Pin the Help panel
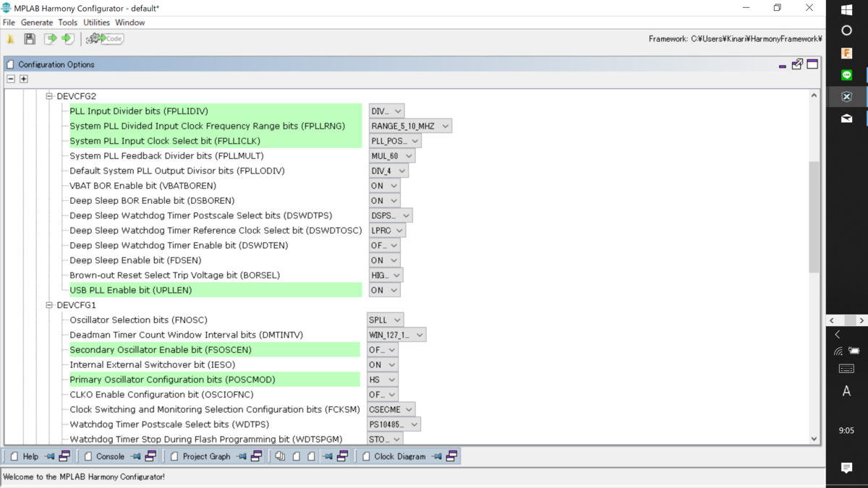The height and width of the screenshot is (488, 868). click(x=49, y=456)
